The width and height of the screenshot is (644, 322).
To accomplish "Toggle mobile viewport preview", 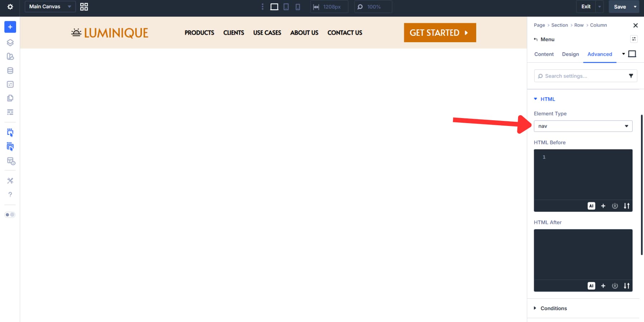I will coord(298,6).
